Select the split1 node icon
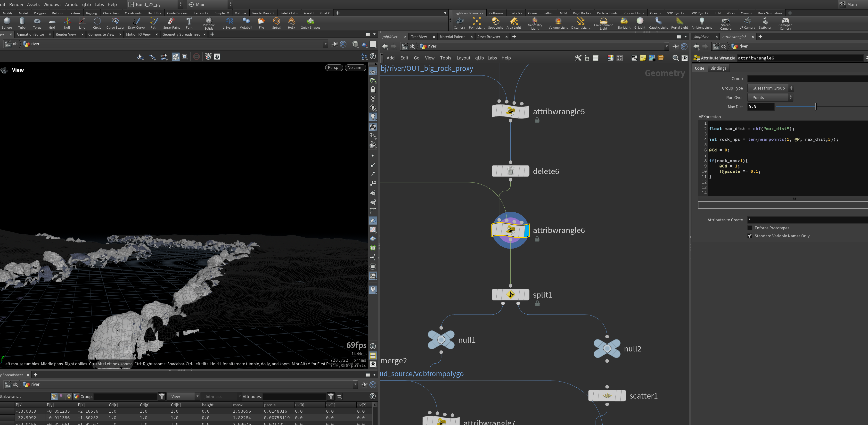The height and width of the screenshot is (425, 868). 510,295
